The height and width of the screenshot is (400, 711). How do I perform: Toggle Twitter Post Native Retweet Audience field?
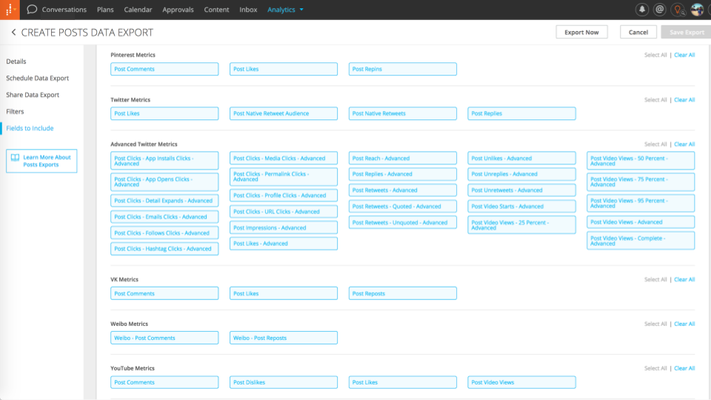click(x=283, y=113)
